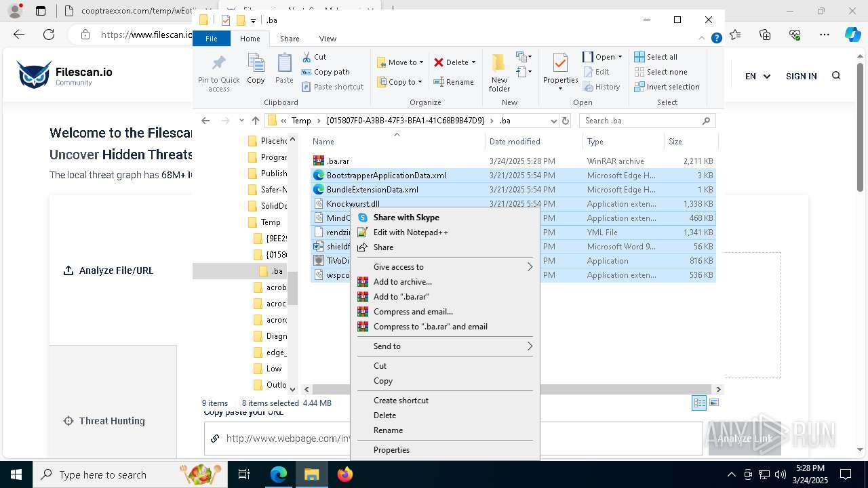Click Pin to Quick access icon
Image resolution: width=868 pixels, height=488 pixels.
(218, 73)
